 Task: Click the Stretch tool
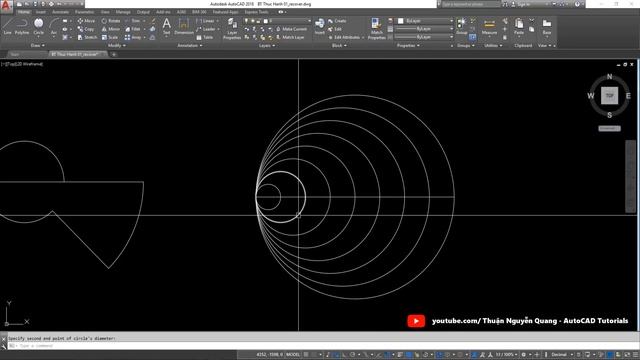pos(87,37)
